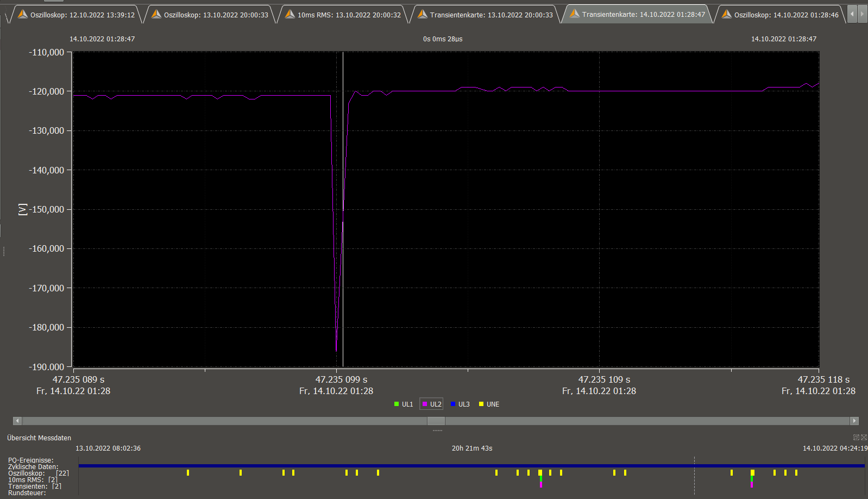Toggle the UNE channel in legend
The image size is (868, 499).
(x=489, y=404)
